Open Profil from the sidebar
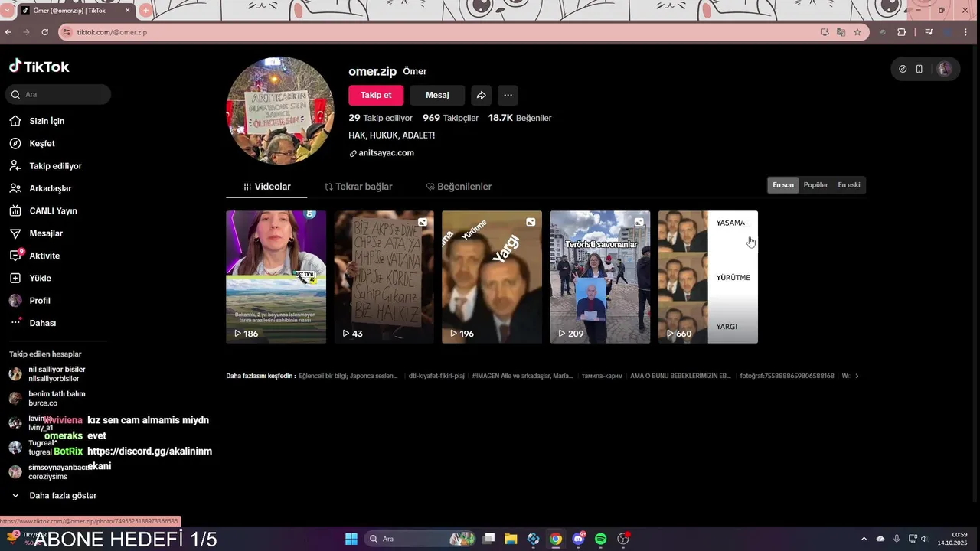Viewport: 980px width, 551px height. (40, 301)
